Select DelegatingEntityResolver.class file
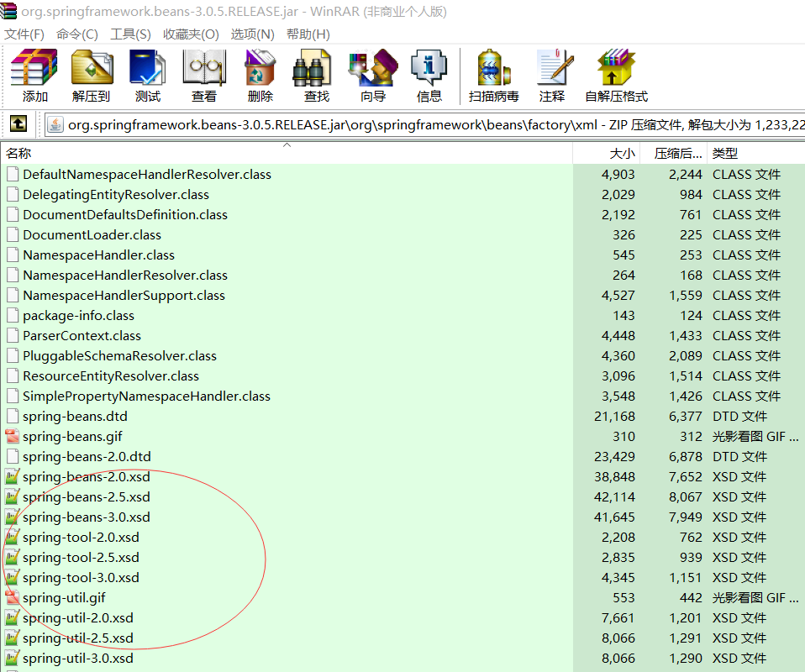Screen dimensions: 805x672 [116, 195]
